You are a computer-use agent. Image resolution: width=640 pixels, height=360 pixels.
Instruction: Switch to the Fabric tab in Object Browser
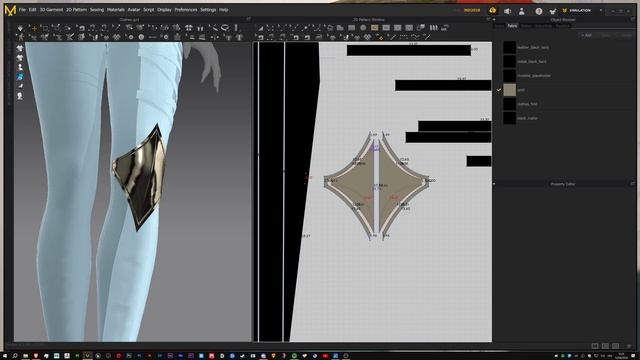[x=512, y=26]
